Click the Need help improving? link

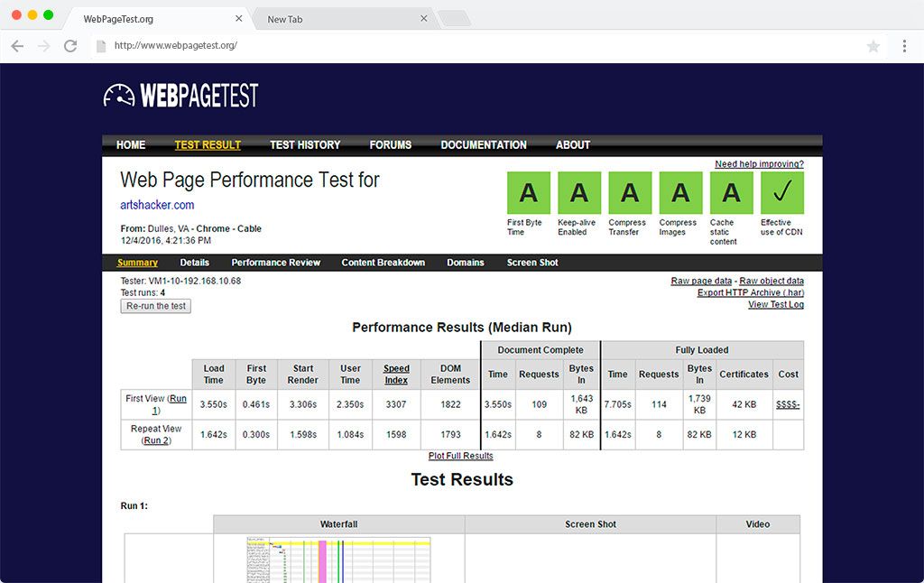(760, 164)
